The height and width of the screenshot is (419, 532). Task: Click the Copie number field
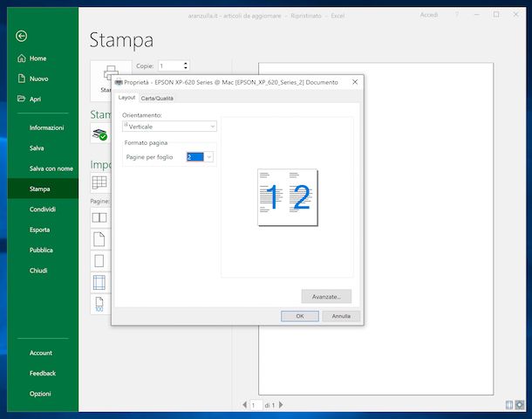pyautogui.click(x=171, y=65)
